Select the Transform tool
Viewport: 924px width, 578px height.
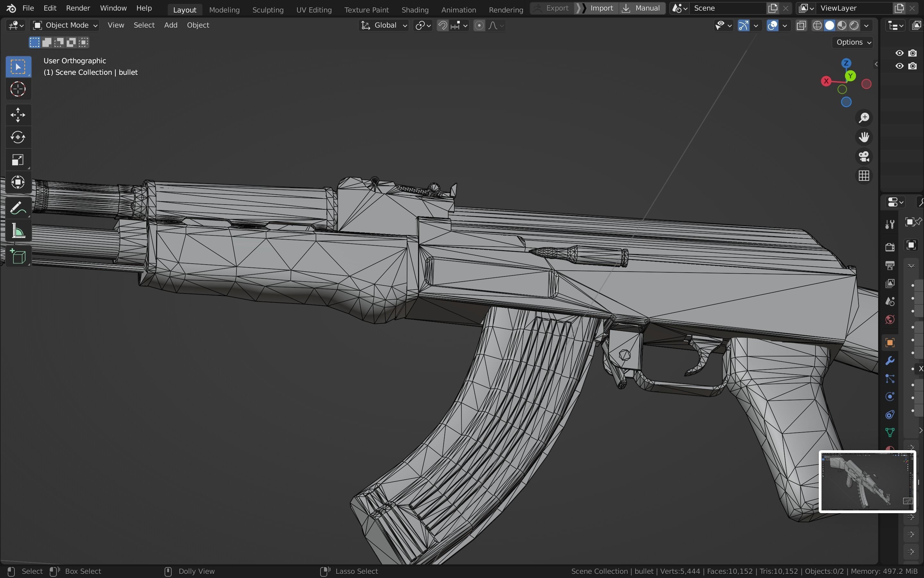click(18, 182)
